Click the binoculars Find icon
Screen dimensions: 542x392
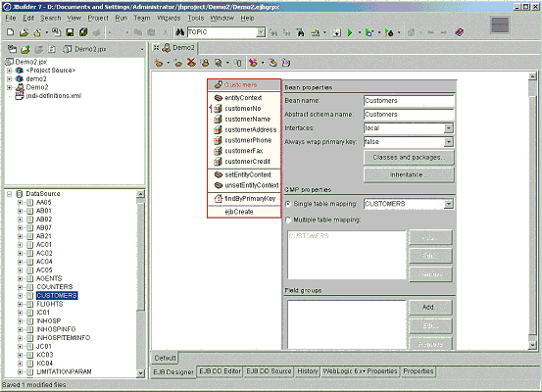pyautogui.click(x=179, y=32)
